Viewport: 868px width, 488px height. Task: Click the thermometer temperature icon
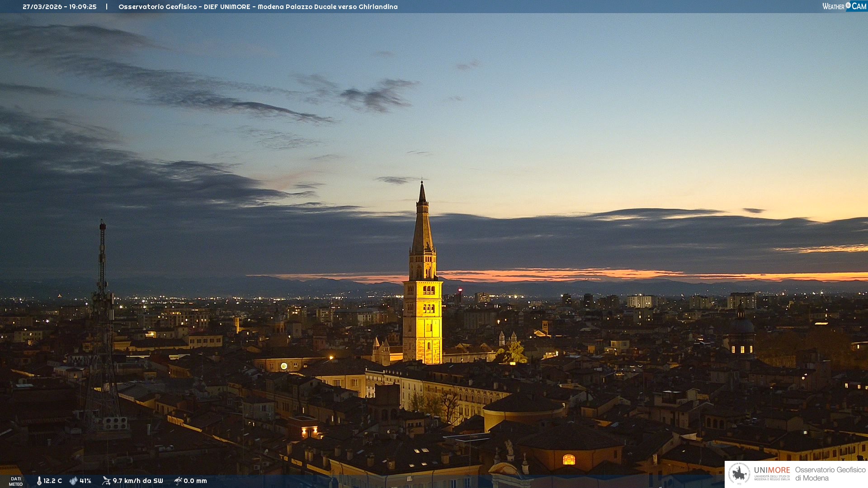pos(39,481)
